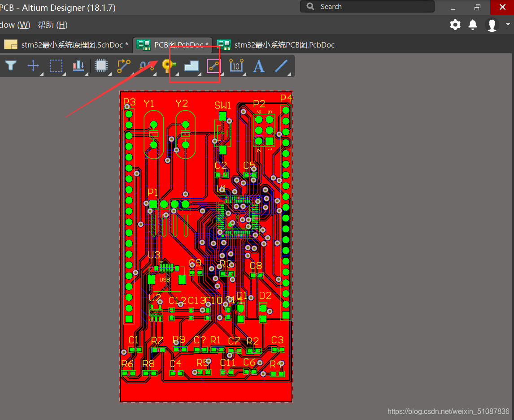
Task: Switch to stm32最小系统PCB图.PcbDoc tab
Action: click(x=277, y=45)
